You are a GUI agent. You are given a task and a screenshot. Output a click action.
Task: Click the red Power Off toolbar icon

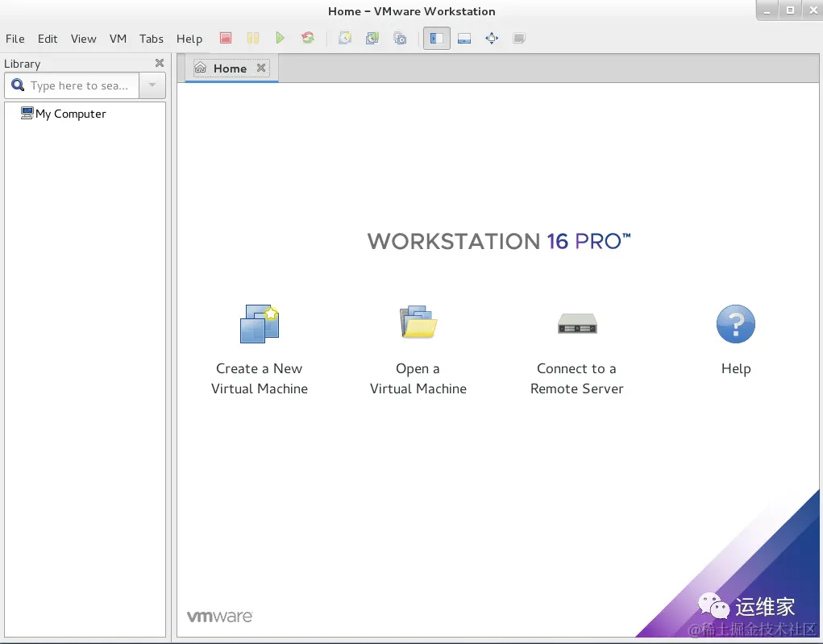[x=226, y=38]
